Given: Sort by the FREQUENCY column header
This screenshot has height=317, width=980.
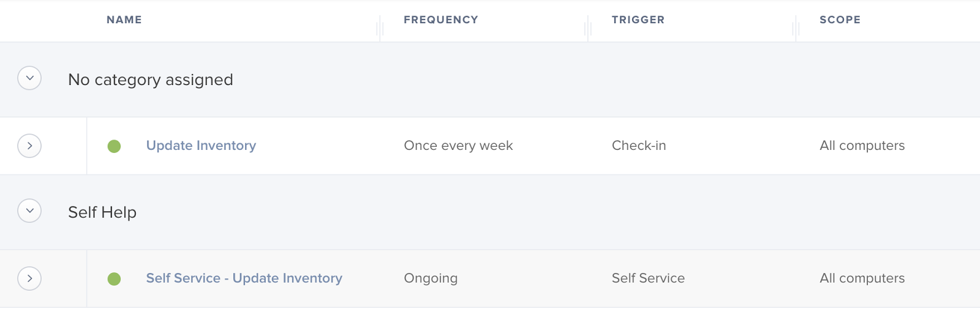Looking at the screenshot, I should [441, 20].
